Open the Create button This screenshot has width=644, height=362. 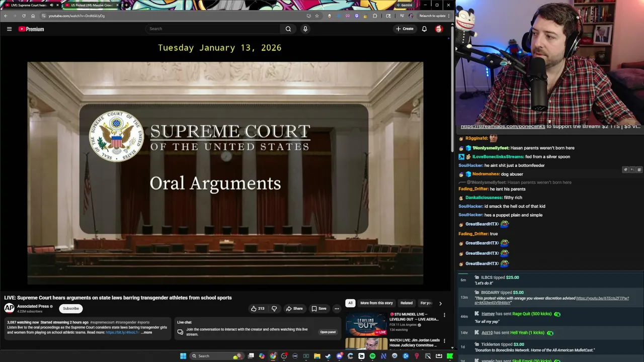tap(405, 29)
